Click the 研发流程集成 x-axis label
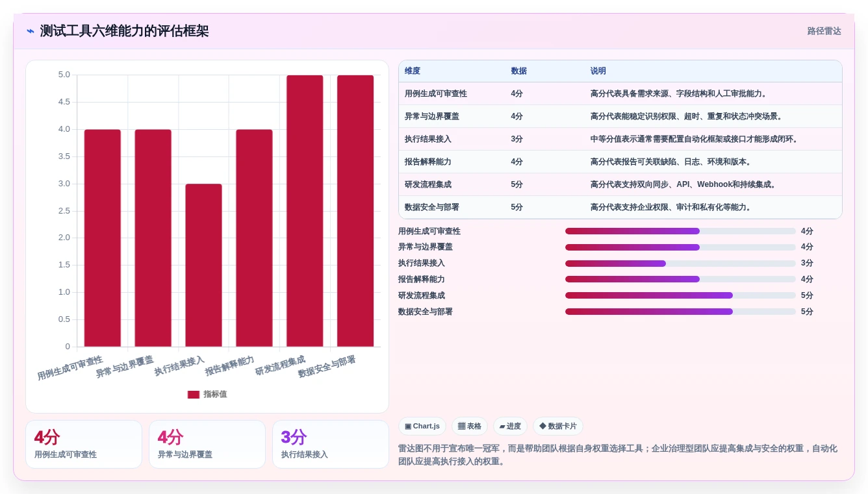Image resolution: width=868 pixels, height=494 pixels. pos(280,365)
